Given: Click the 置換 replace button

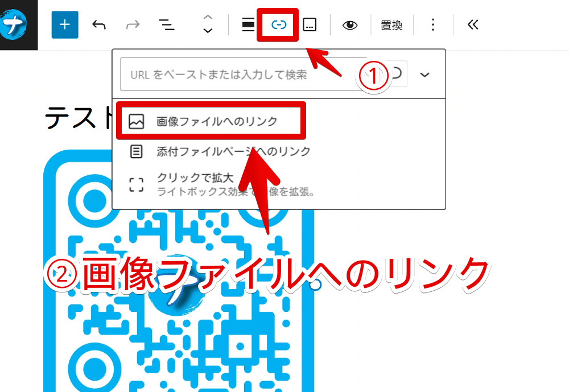Looking at the screenshot, I should [x=391, y=25].
